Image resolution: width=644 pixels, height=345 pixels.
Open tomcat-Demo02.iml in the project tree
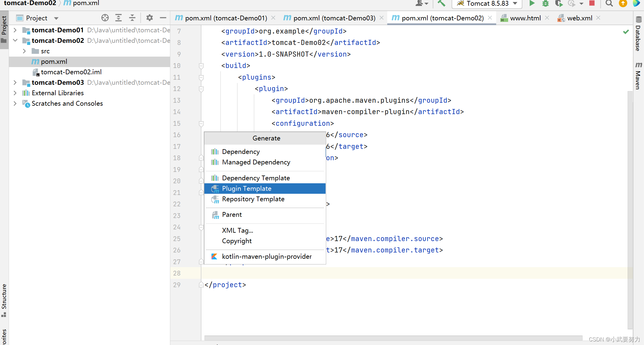[x=71, y=72]
